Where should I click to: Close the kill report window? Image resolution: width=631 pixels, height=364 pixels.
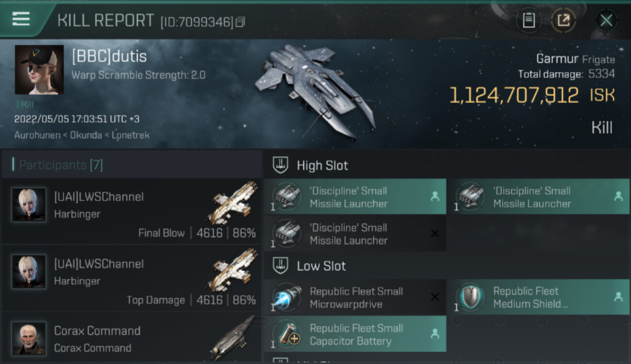(606, 20)
